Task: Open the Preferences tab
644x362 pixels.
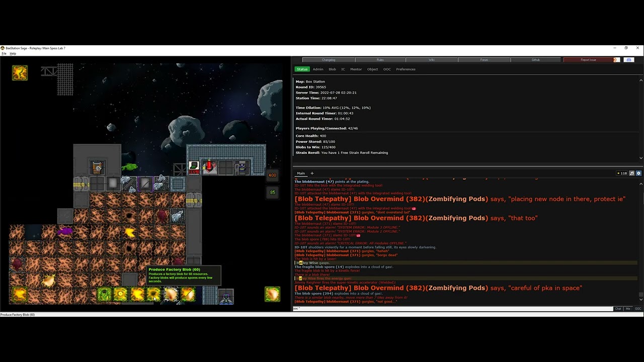Action: point(406,69)
